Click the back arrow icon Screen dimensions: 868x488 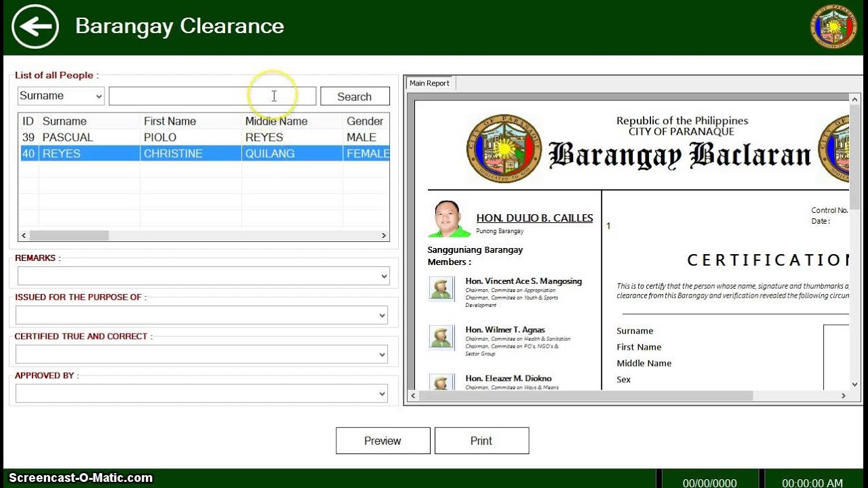[35, 26]
